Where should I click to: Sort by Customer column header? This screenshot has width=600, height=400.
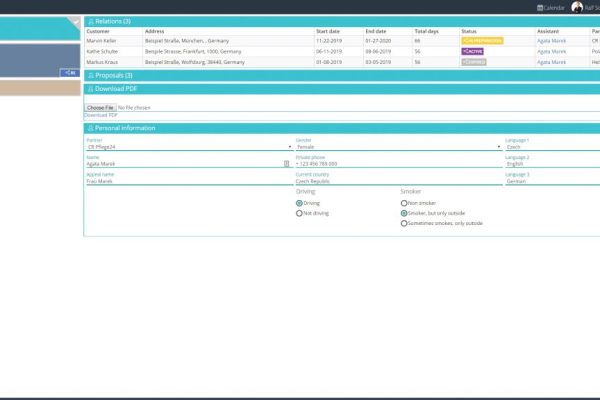pyautogui.click(x=98, y=31)
